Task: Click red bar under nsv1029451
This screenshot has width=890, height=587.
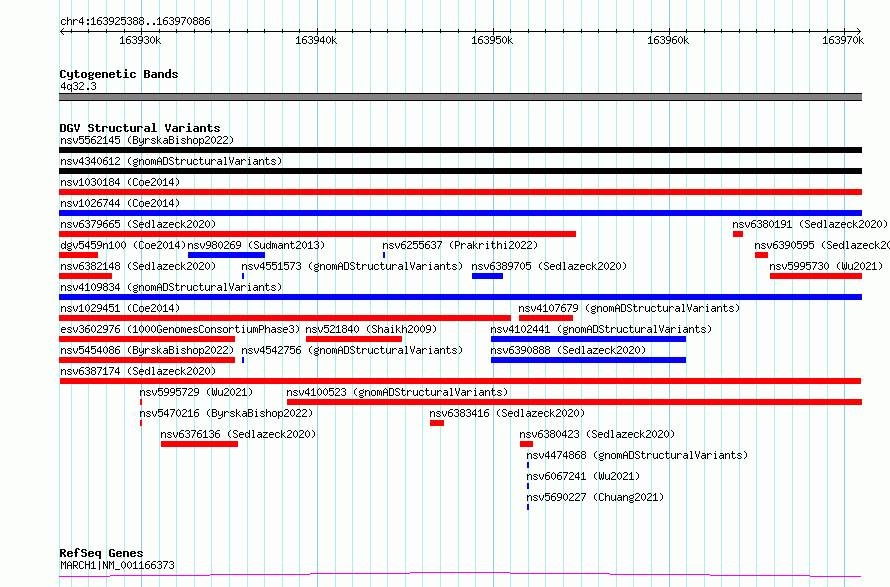Action: click(285, 318)
